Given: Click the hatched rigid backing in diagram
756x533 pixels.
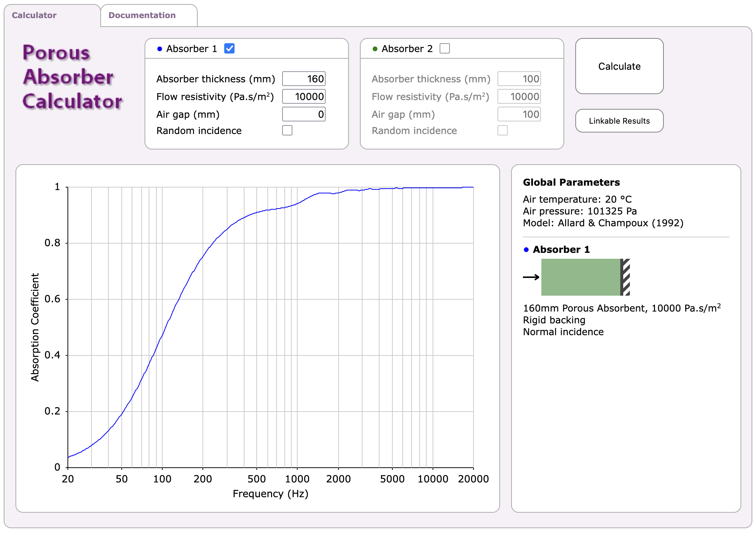Looking at the screenshot, I should (x=625, y=277).
